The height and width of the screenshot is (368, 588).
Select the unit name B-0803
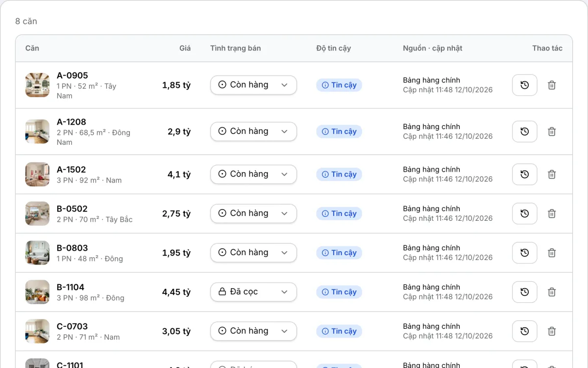pyautogui.click(x=73, y=248)
